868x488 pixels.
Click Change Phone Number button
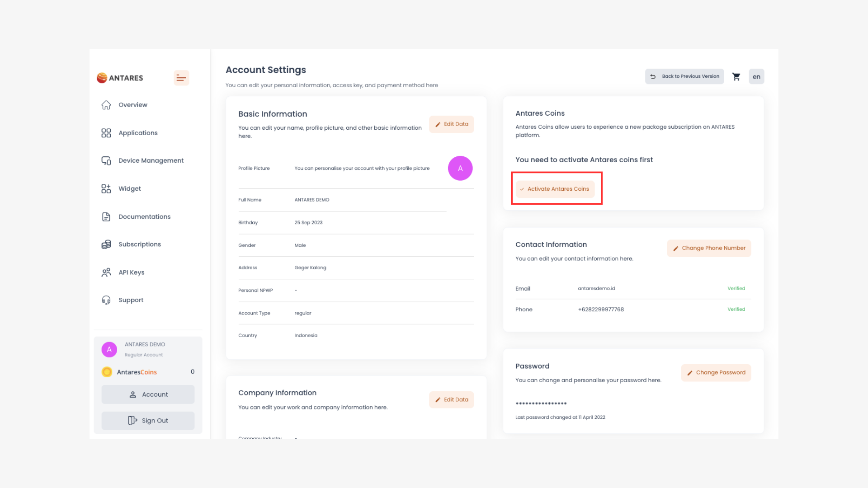pos(709,248)
